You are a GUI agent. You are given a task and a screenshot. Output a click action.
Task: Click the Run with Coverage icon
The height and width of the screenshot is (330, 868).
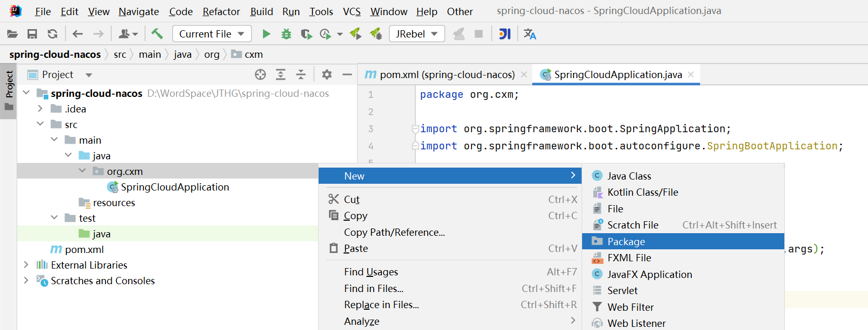[306, 34]
